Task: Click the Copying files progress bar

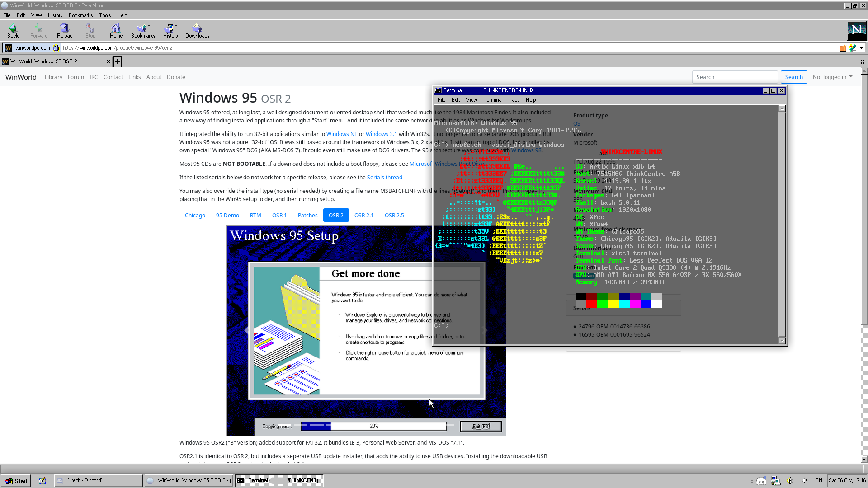Action: 373,427
